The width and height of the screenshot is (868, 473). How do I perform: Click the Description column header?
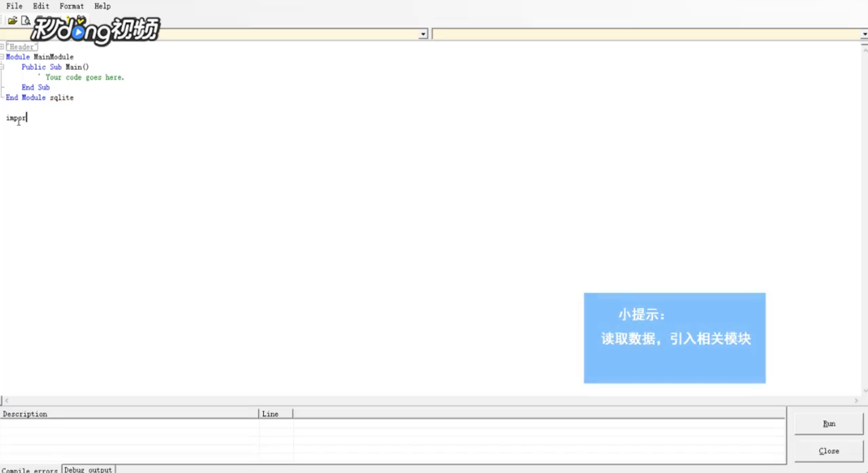(x=129, y=414)
